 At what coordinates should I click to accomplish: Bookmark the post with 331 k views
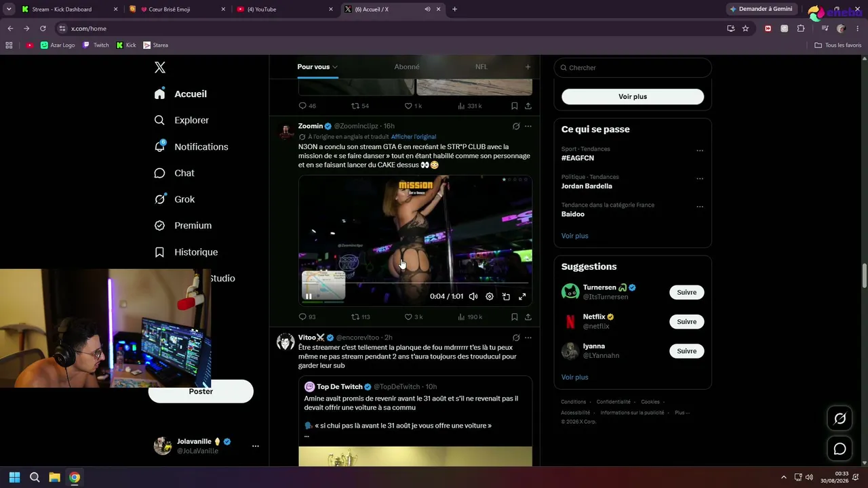[x=514, y=106]
